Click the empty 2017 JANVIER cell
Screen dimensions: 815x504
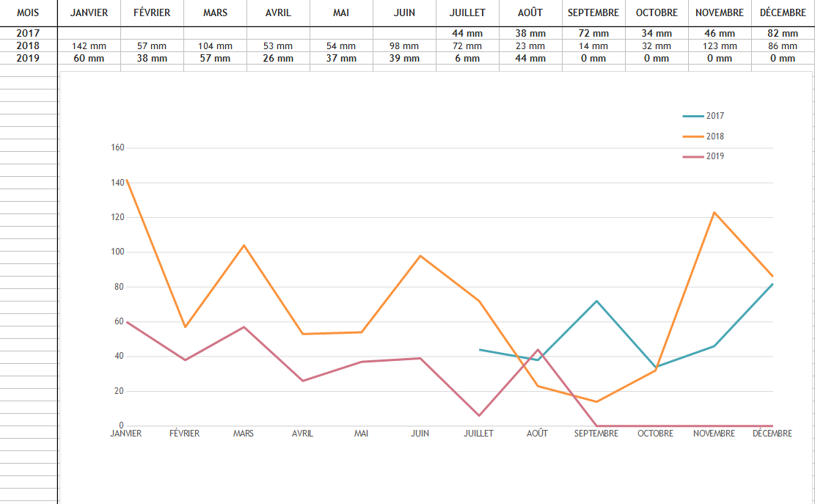point(89,33)
